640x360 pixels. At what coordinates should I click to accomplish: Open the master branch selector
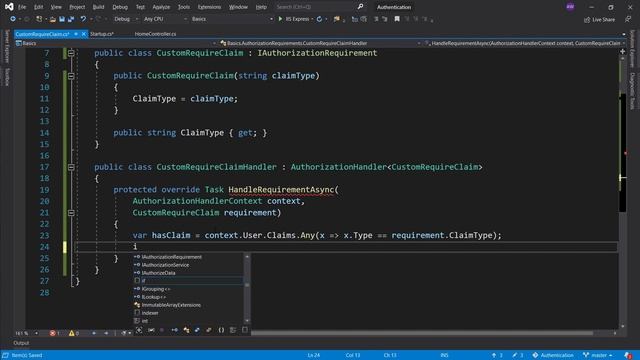pyautogui.click(x=598, y=355)
